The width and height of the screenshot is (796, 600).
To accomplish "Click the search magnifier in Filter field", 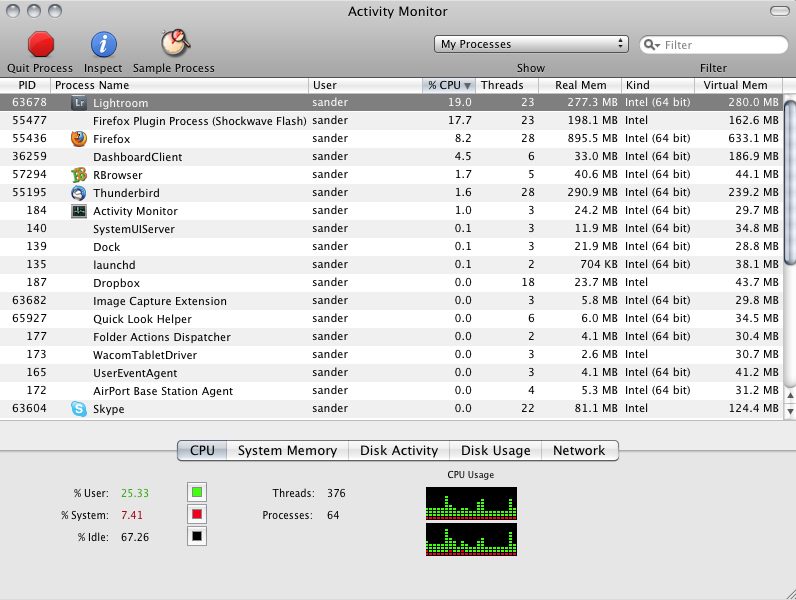I will click(x=651, y=45).
